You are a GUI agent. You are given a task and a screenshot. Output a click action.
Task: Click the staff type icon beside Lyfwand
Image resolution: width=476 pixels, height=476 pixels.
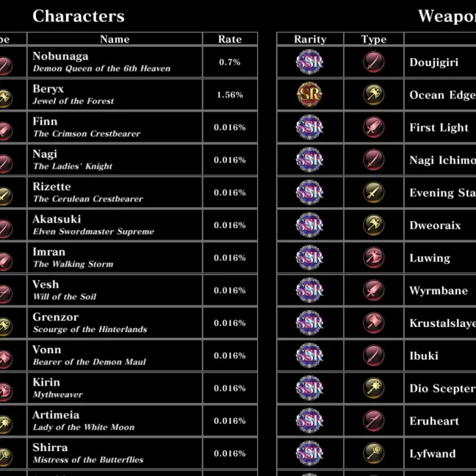(x=374, y=454)
